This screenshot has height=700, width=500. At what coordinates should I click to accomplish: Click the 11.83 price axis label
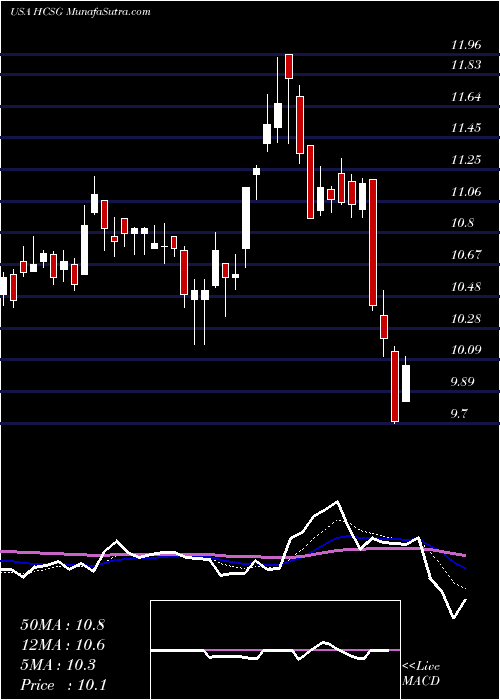coord(467,65)
